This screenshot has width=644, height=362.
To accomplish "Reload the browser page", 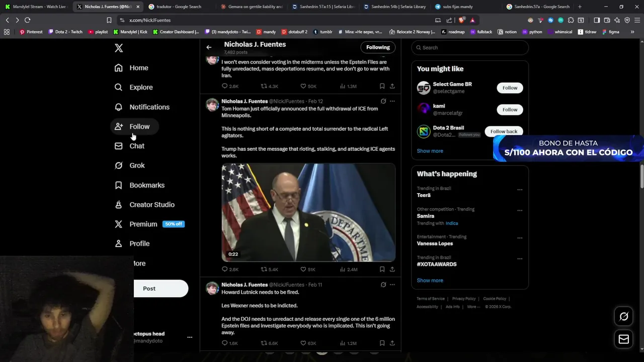I will click(x=27, y=20).
